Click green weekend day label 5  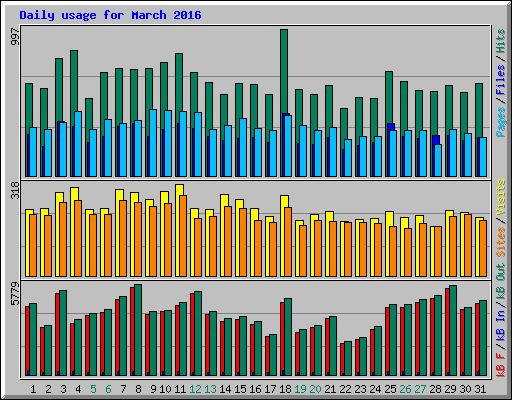click(93, 389)
